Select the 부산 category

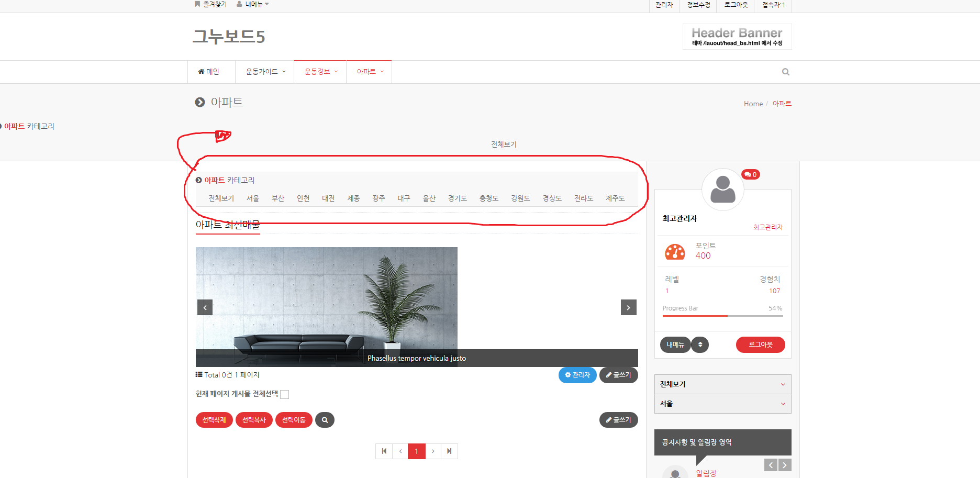pyautogui.click(x=278, y=198)
